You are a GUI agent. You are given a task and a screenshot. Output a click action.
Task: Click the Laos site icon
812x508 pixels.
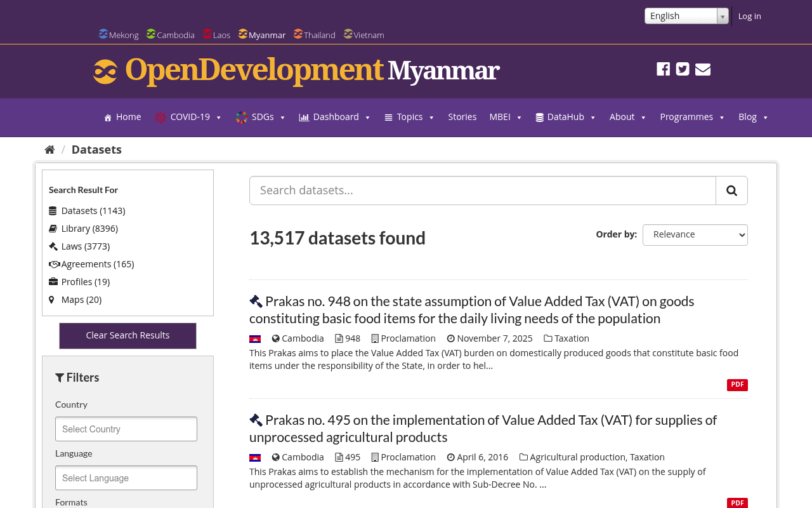pyautogui.click(x=207, y=34)
